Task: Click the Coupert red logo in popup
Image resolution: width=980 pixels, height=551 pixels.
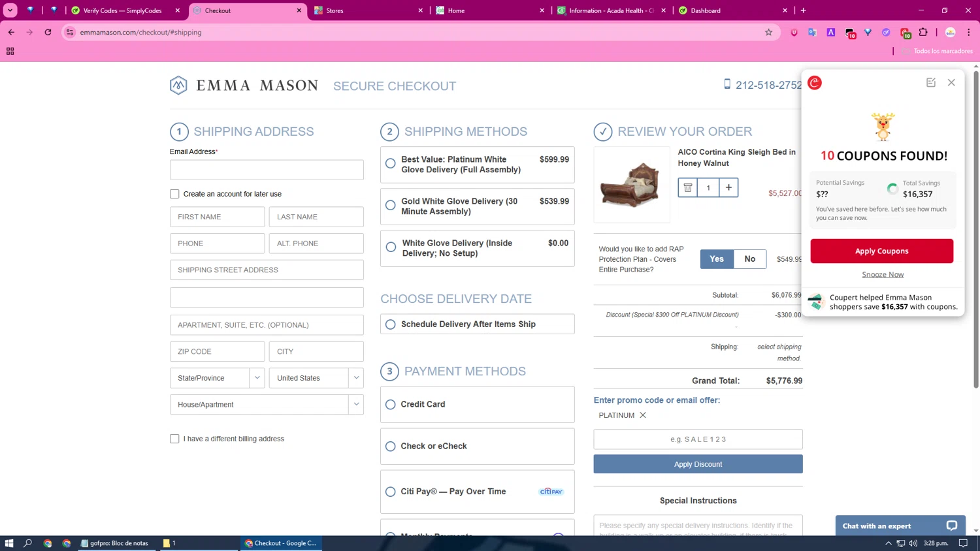Action: coord(815,82)
